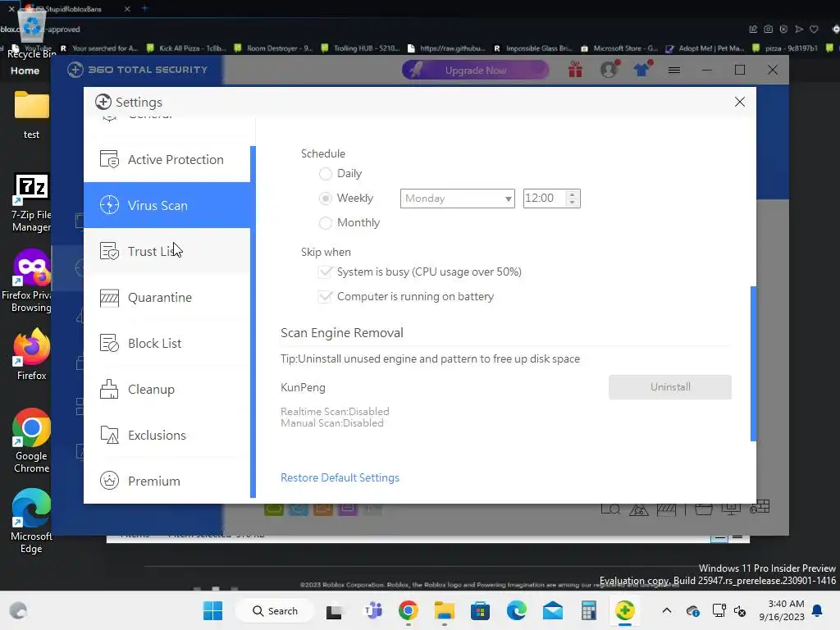Screen dimensions: 840x630
Task: Open File Explorer from the taskbar
Action: point(444,610)
